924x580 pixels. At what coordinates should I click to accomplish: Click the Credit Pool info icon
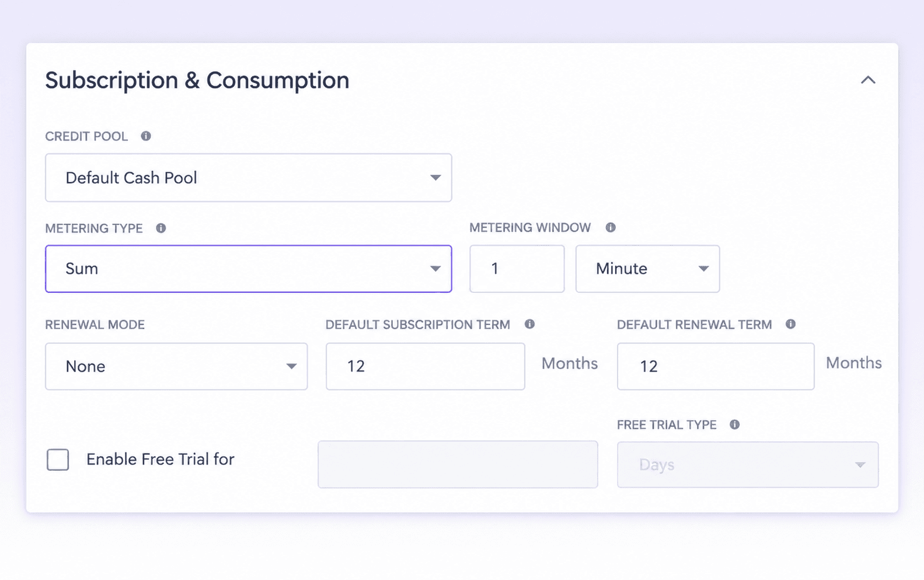(x=146, y=136)
